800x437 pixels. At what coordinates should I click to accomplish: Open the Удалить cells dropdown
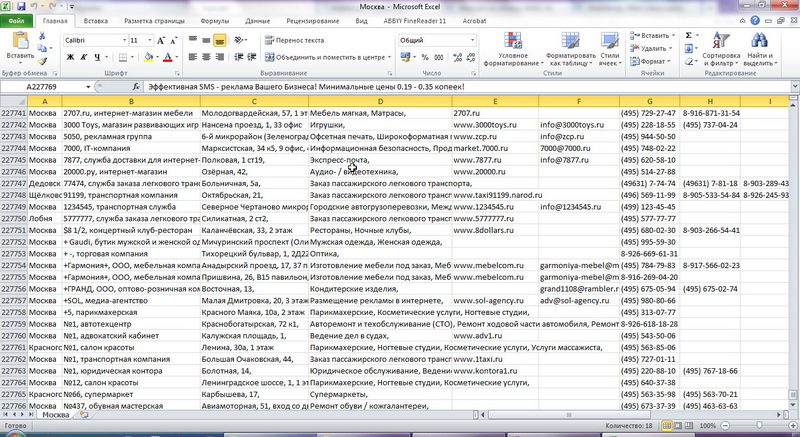coord(651,48)
